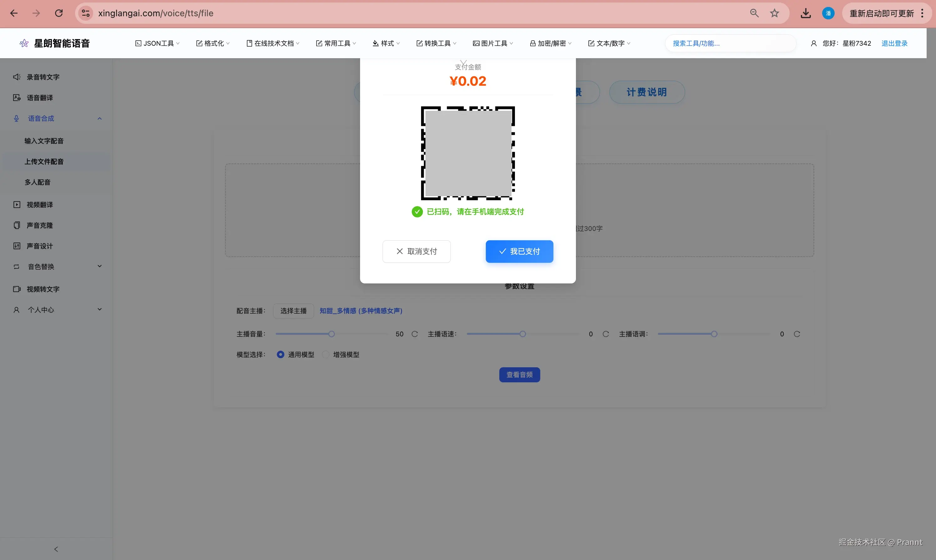Viewport: 936px width, 560px height.
Task: Open browser downloads icon
Action: (x=806, y=13)
